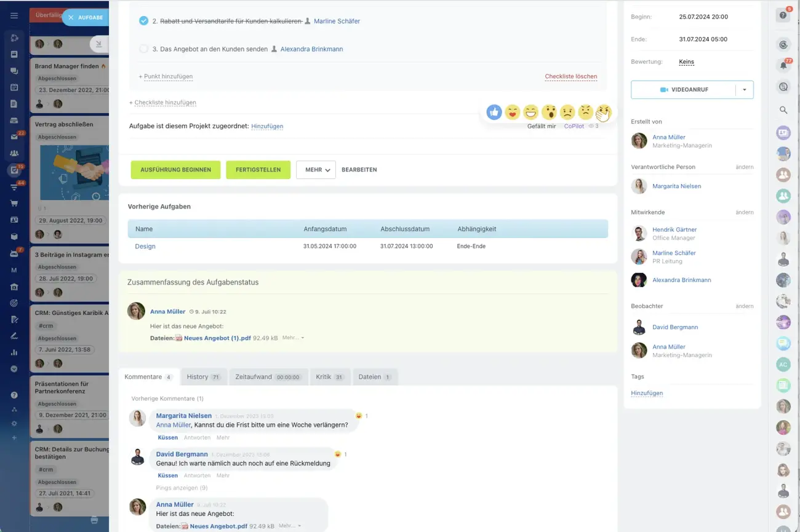Open the Messenger chat icon in the left sidebar
800x532 pixels.
click(14, 69)
